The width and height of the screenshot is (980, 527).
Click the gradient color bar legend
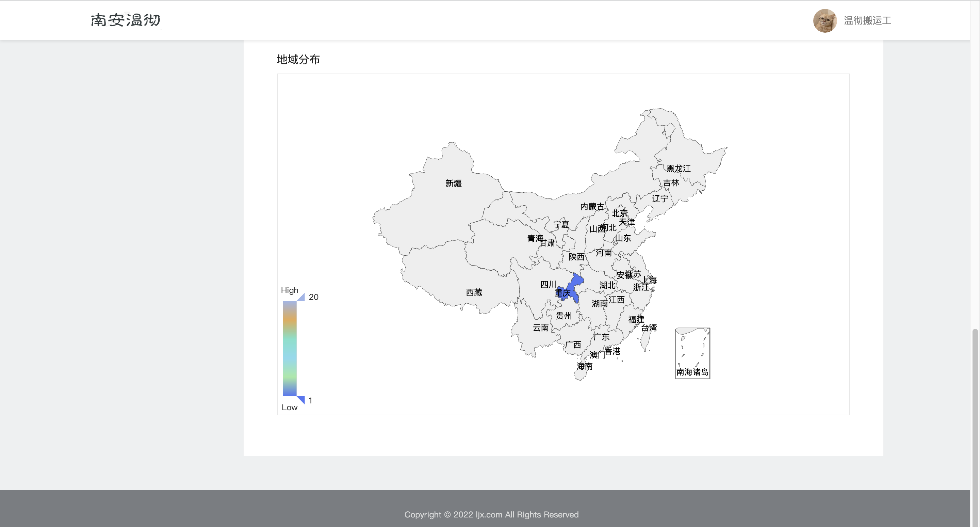(289, 348)
